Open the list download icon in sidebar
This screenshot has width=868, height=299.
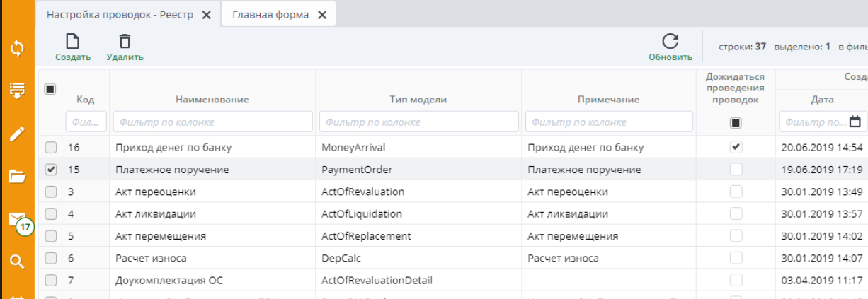[x=17, y=90]
